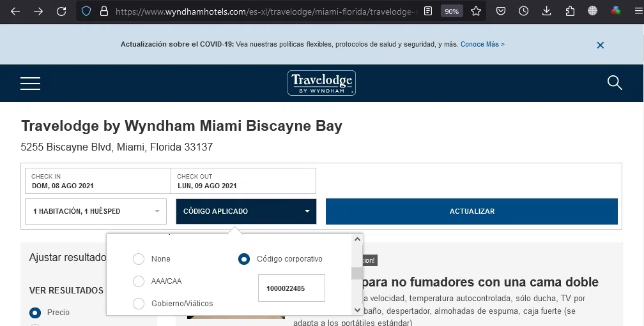Select the 'Código corporativo' radio button

(244, 259)
